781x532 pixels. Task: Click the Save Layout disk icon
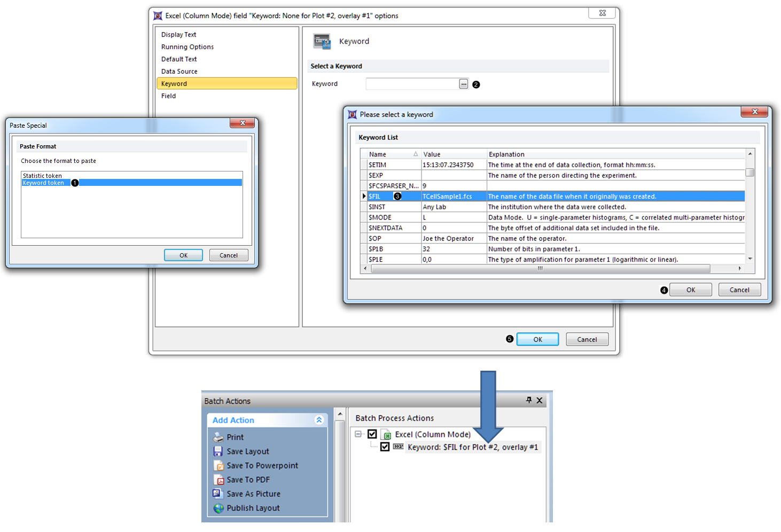click(x=218, y=451)
